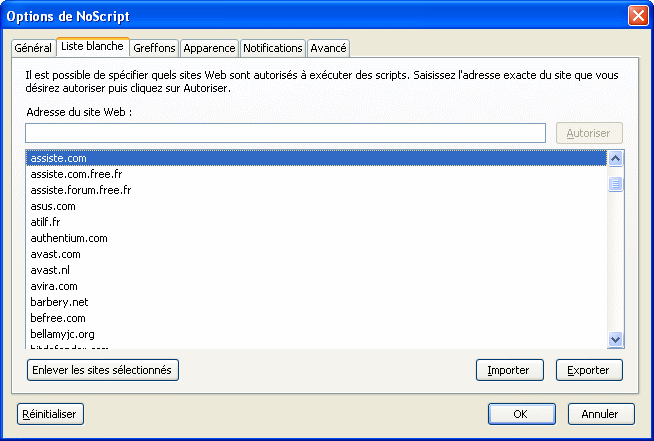Select assiste.com.free.fr entry
Viewport: 654px width, 441px height.
coord(316,174)
